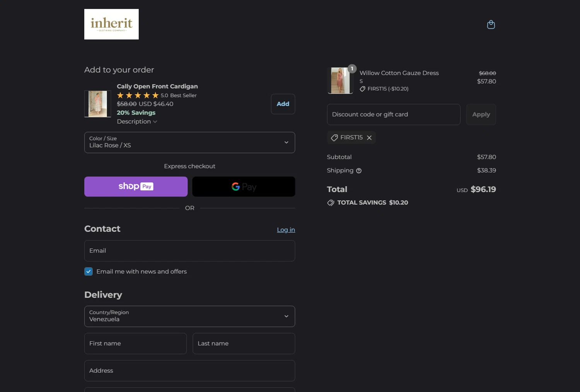The image size is (580, 392).
Task: Focus the Discount code or gift card field
Action: pos(394,114)
